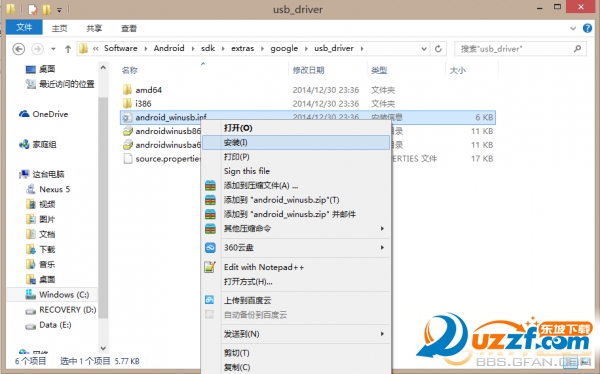Open 音乐 Music folder in sidebar
Viewport: 600px width, 374px height.
41,264
